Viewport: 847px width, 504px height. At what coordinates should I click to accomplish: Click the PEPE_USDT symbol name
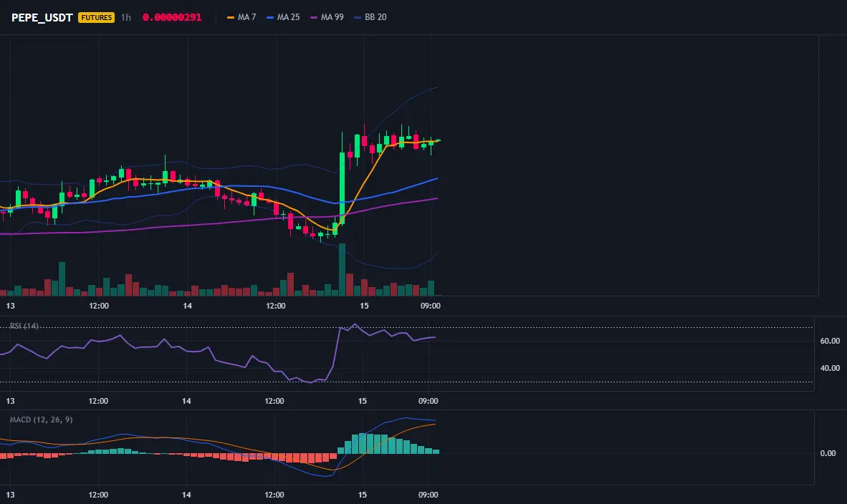pos(42,17)
